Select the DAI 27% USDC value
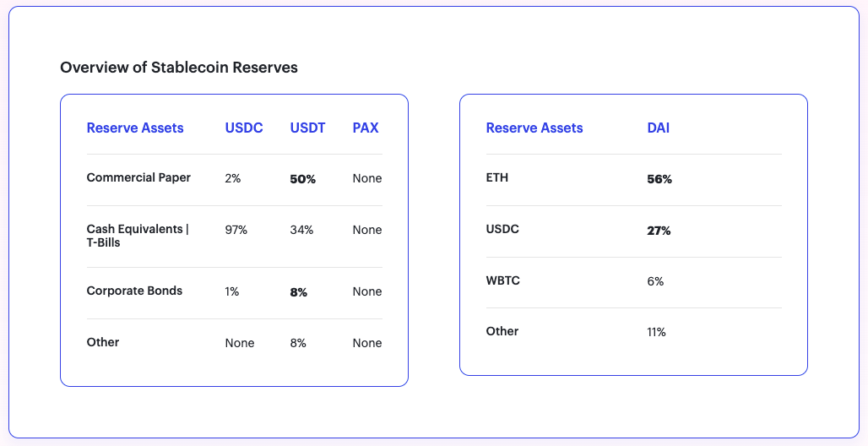Screen dimensions: 868x446 pos(659,231)
